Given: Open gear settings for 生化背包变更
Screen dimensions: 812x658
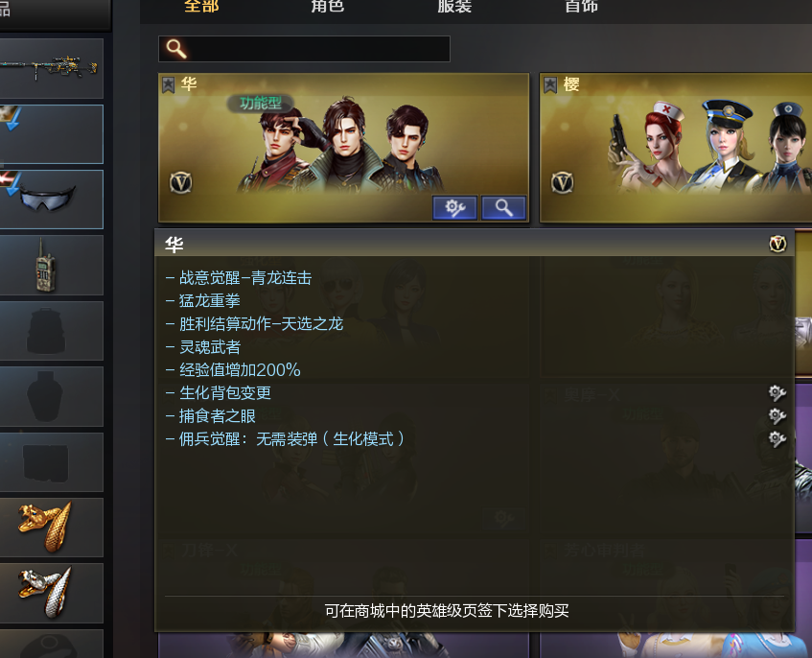Looking at the screenshot, I should (x=777, y=392).
